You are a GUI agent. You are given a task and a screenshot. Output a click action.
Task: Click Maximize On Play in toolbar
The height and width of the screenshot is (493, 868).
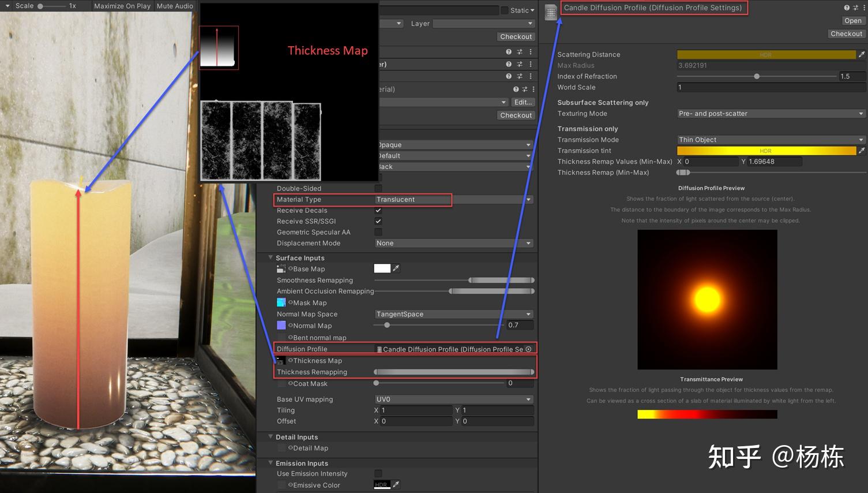coord(122,6)
